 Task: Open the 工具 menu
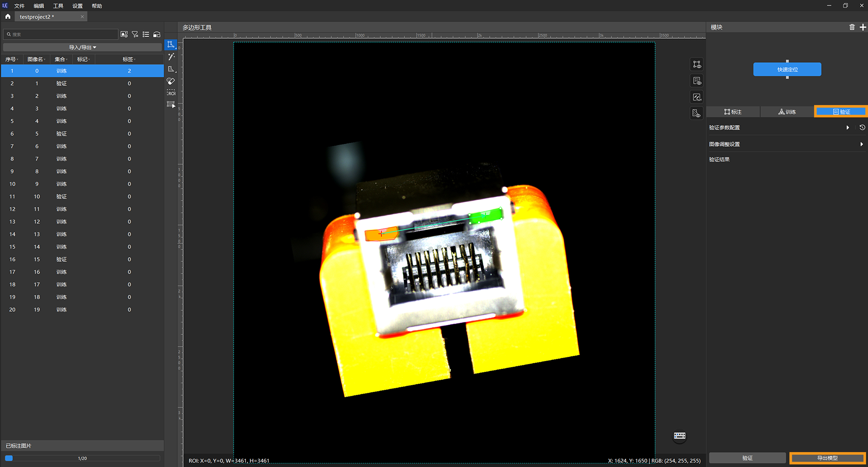(x=58, y=6)
